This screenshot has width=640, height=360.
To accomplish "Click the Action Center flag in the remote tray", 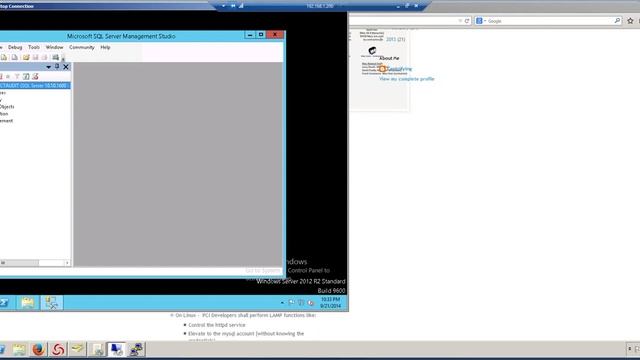I will (291, 302).
